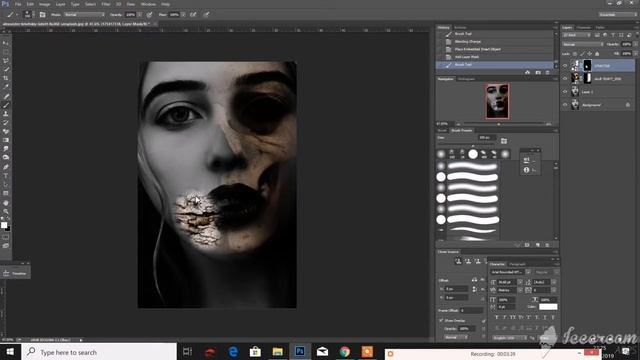Viewport: 640px width, 360px height.
Task: Click the Navigator preview thumbnail
Action: [x=498, y=101]
